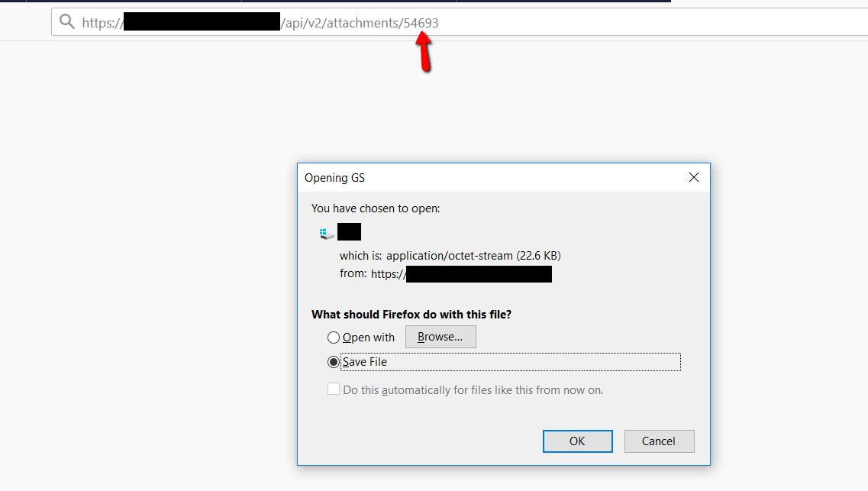This screenshot has height=491, width=868.
Task: Close the Opening GS dialog with X
Action: [694, 177]
